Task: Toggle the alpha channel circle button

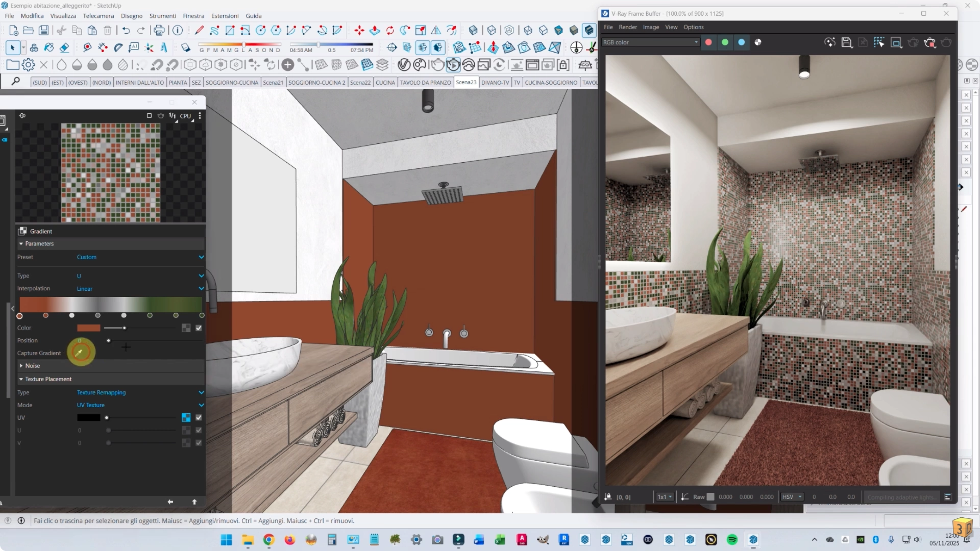Action: 758,42
